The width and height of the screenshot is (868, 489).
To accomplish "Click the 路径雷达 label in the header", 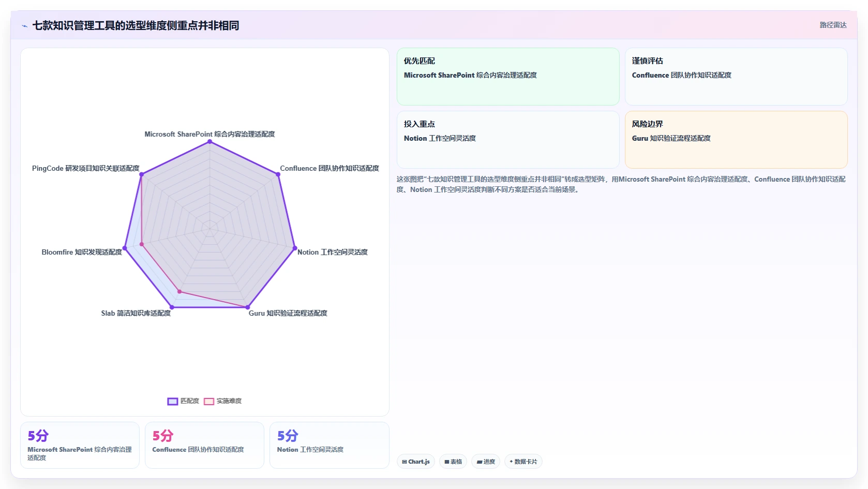I will click(833, 25).
